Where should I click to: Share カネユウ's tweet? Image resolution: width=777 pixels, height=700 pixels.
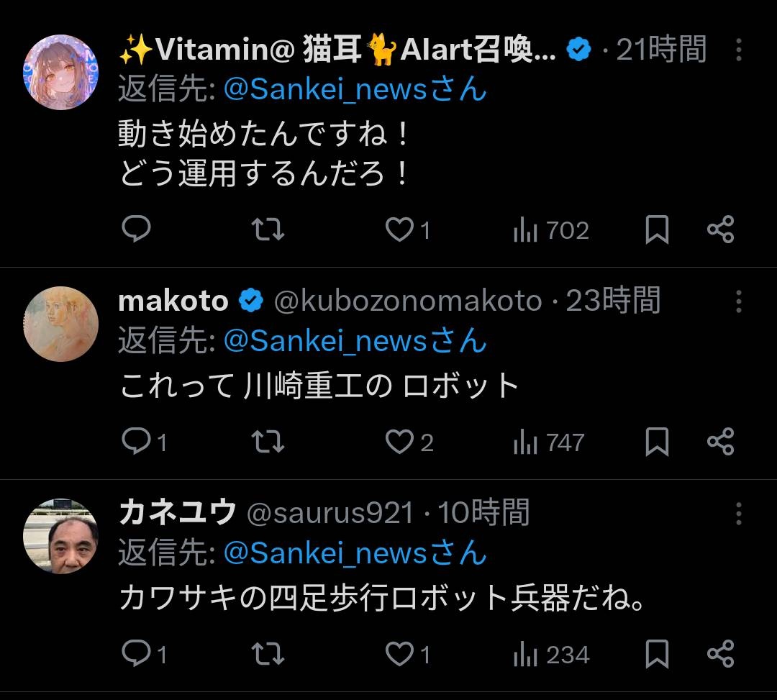(x=720, y=654)
